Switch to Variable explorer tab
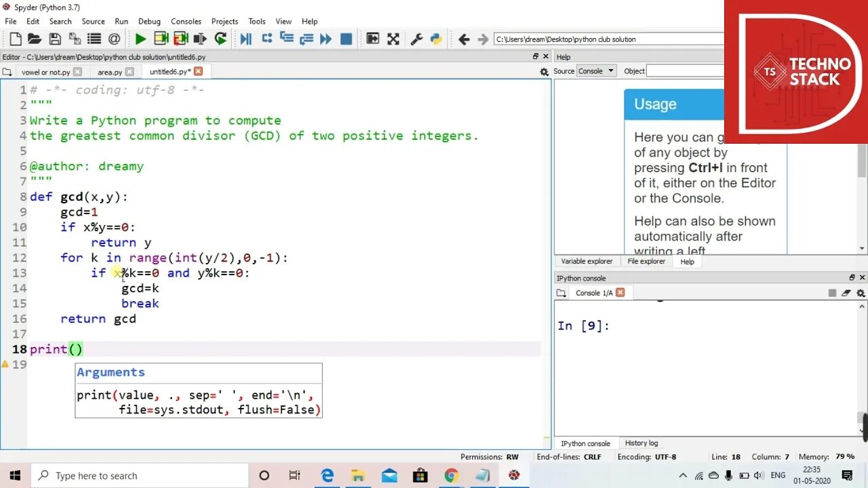Screen dimensions: 868x488 tap(587, 261)
